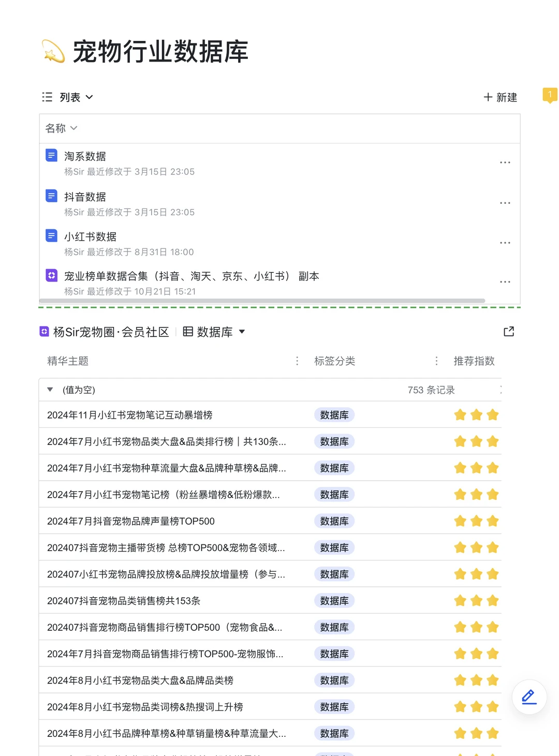The width and height of the screenshot is (559, 756).
Task: Open the 名称 column header dropdown
Action: coord(73,128)
